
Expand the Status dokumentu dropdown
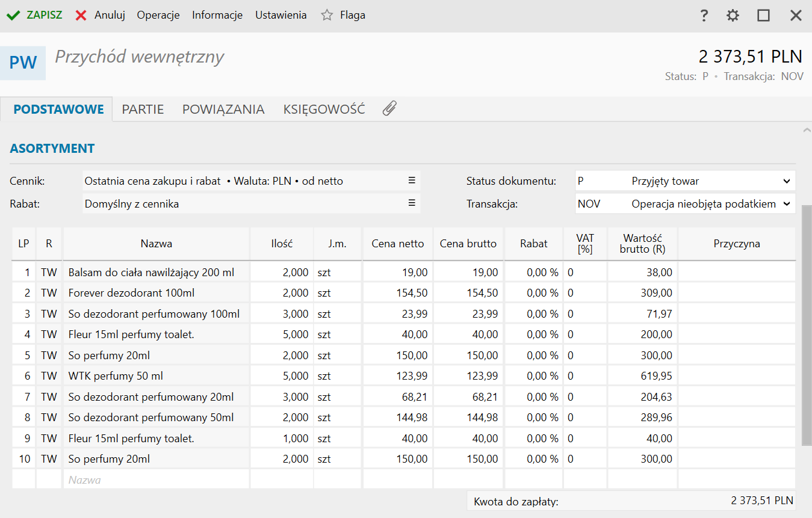pos(786,181)
